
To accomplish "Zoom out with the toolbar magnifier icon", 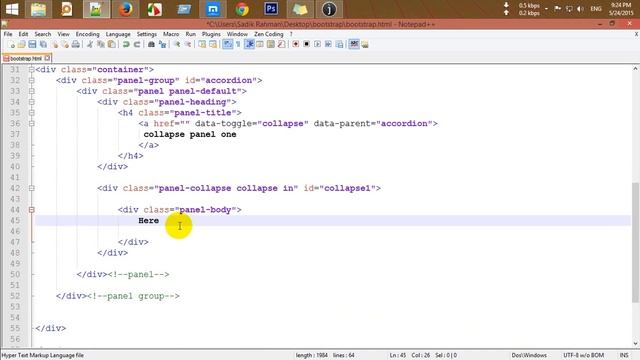I will click(188, 44).
